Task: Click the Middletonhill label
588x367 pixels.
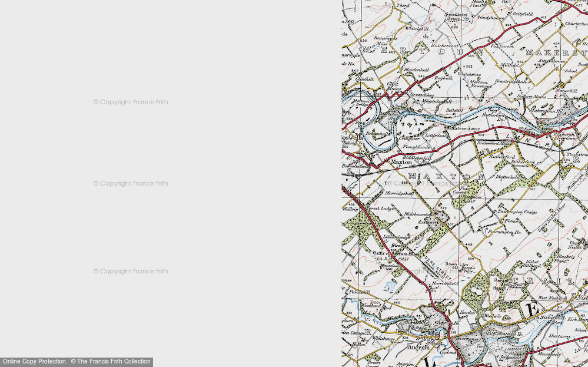Action: tap(417, 158)
